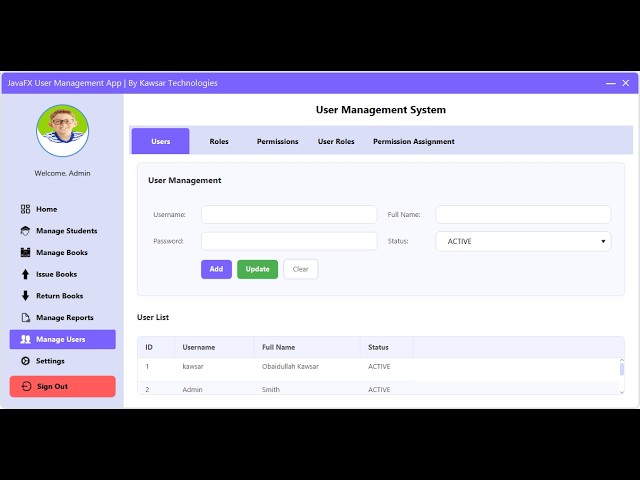Click the admin profile avatar picture
Screen dimensions: 640x480
pyautogui.click(x=62, y=131)
